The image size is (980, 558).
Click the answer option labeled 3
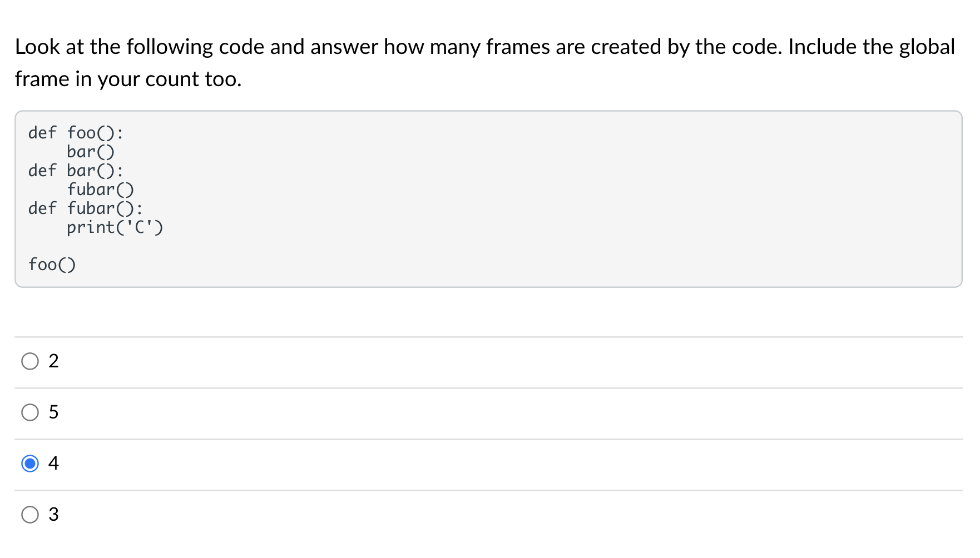click(x=53, y=515)
